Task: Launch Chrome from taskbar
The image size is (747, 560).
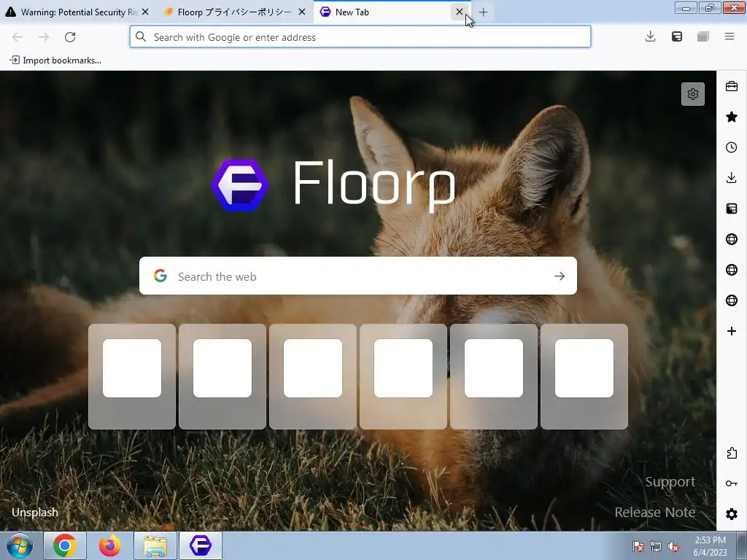Action: [x=65, y=545]
